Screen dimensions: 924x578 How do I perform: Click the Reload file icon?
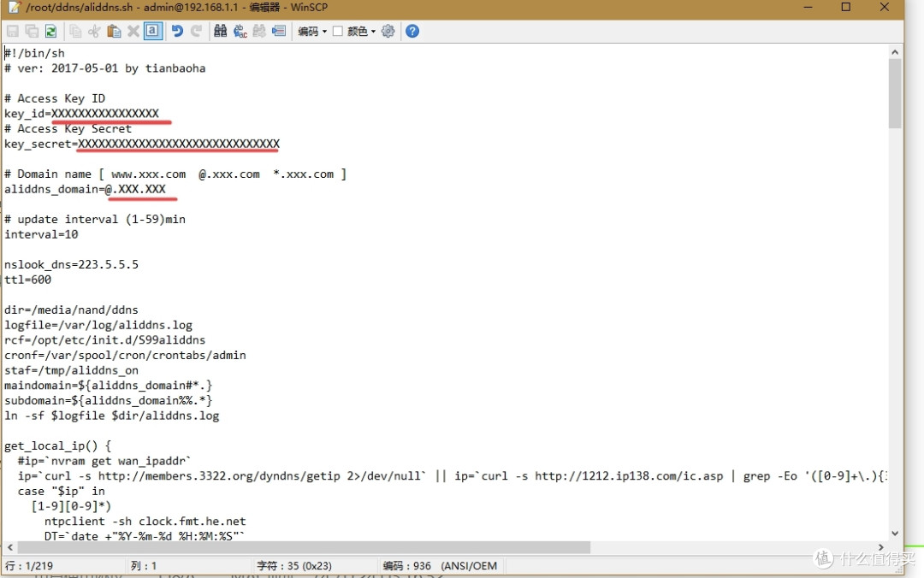tap(50, 31)
